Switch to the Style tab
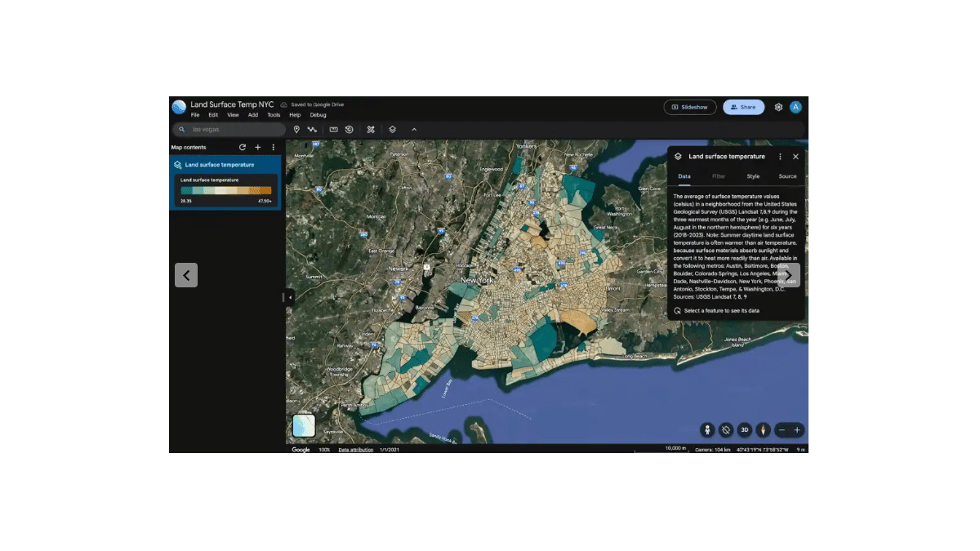The image size is (980, 551). [x=753, y=176]
